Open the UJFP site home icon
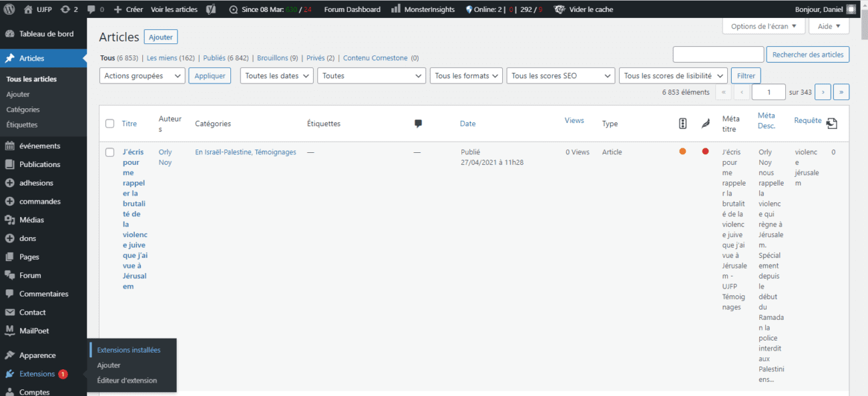This screenshot has width=868, height=396. click(28, 9)
